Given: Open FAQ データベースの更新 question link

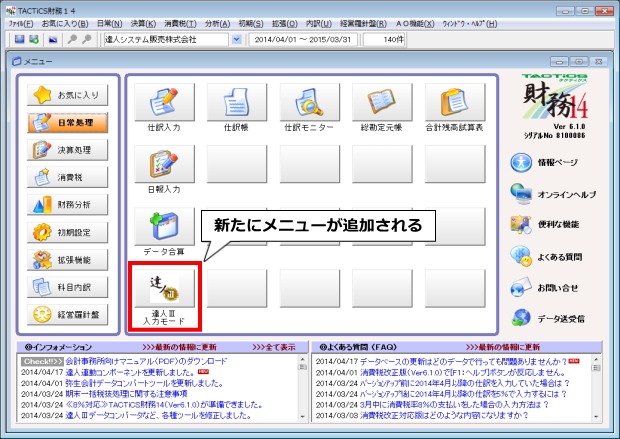Looking at the screenshot, I should pyautogui.click(x=463, y=361).
